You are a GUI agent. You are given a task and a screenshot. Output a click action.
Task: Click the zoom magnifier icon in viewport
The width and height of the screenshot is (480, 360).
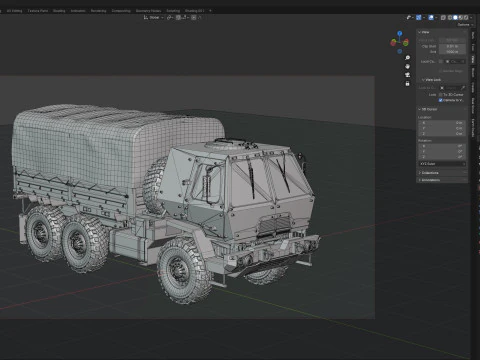point(407,58)
